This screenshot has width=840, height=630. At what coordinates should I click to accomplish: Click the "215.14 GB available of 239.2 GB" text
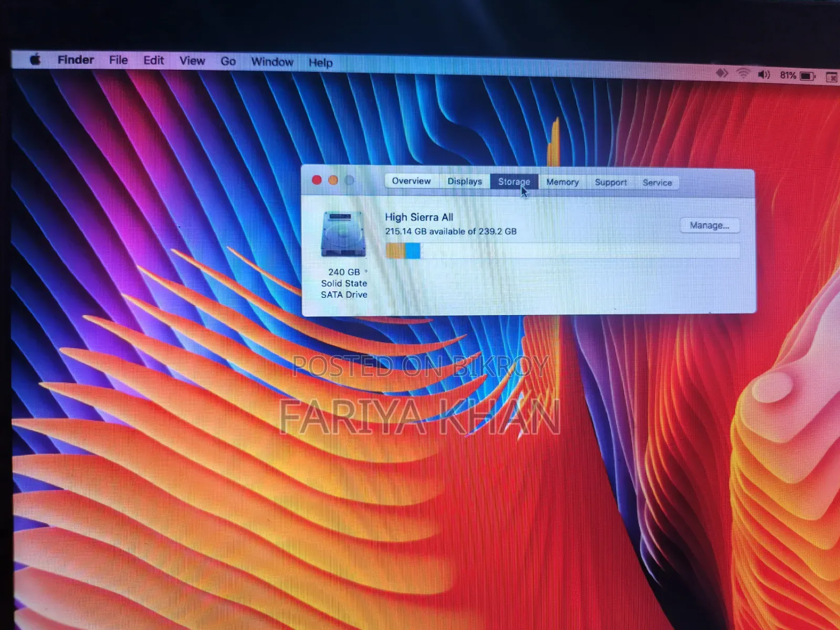click(x=451, y=231)
